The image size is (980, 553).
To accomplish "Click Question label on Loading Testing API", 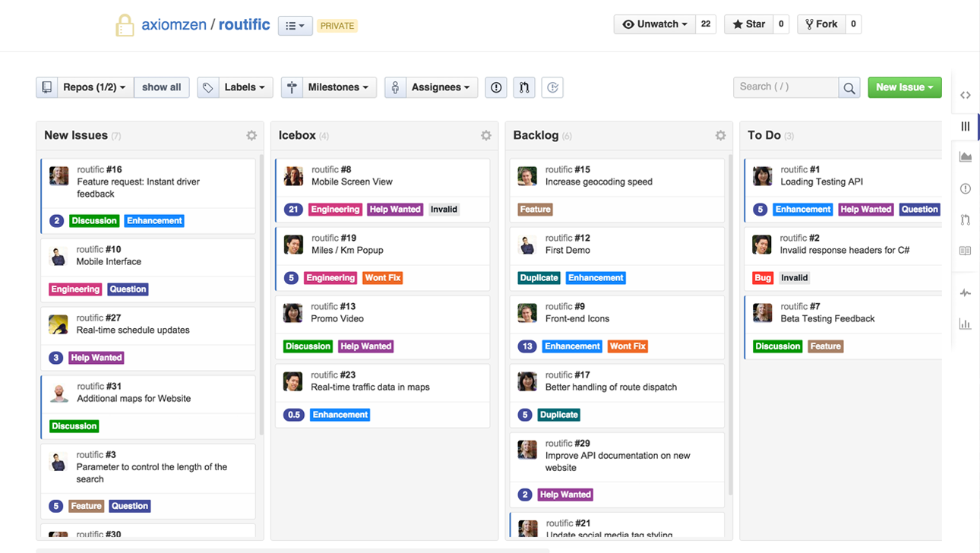I will pyautogui.click(x=919, y=210).
